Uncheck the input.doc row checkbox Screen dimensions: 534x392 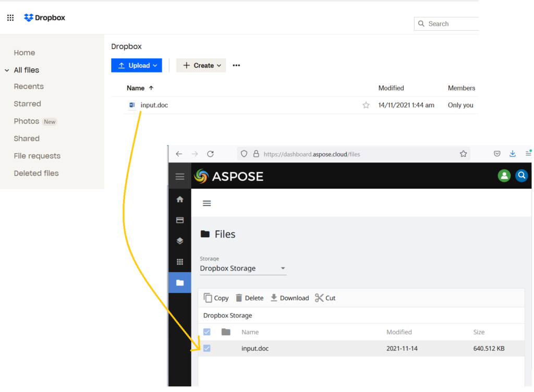click(207, 348)
